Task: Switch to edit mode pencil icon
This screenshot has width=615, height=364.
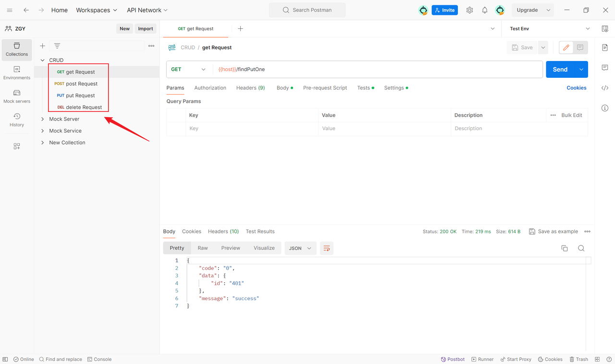Action: tap(566, 48)
